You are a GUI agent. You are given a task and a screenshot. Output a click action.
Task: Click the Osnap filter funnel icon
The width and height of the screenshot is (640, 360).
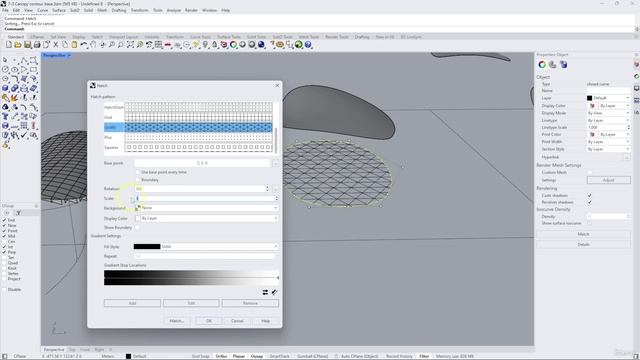[x=18, y=213]
